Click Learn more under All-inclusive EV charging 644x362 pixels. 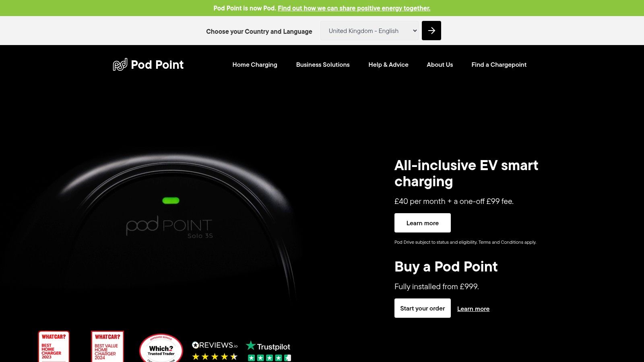point(423,223)
